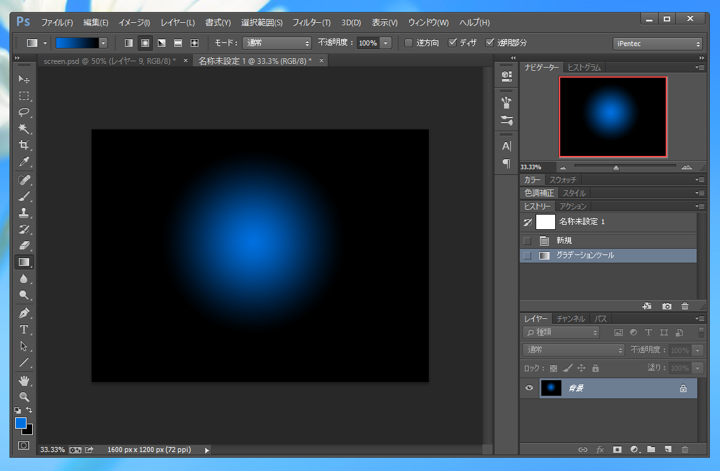Open the ファイル(F) menu
The width and height of the screenshot is (720, 471).
57,22
